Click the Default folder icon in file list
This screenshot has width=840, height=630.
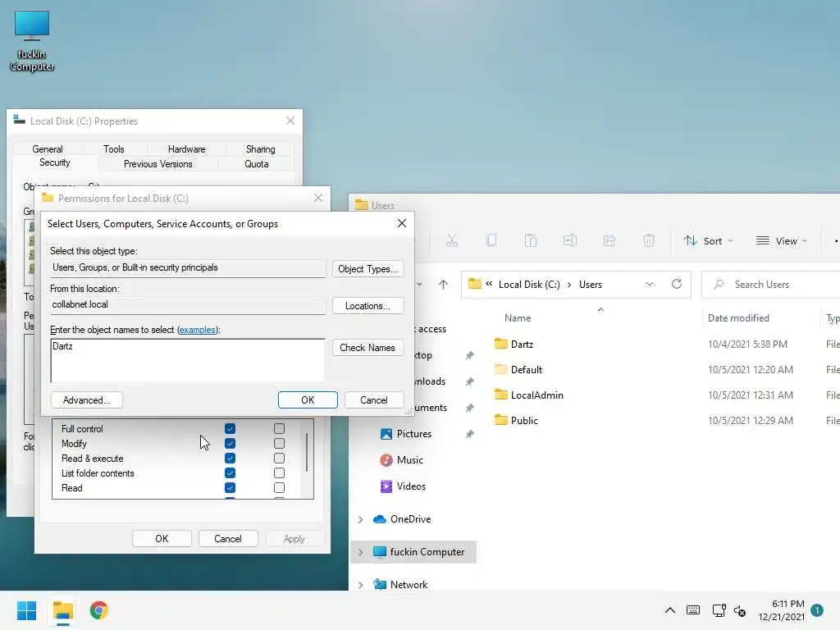pos(501,369)
